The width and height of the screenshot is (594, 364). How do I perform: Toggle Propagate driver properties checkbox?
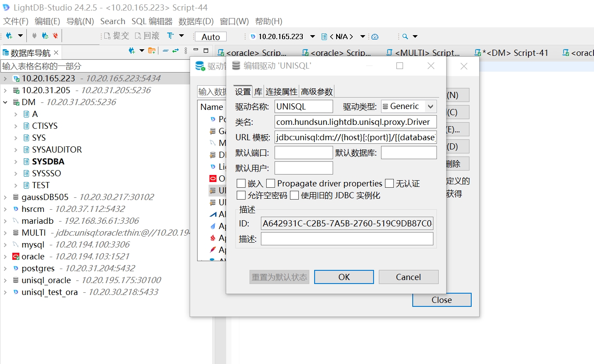271,183
